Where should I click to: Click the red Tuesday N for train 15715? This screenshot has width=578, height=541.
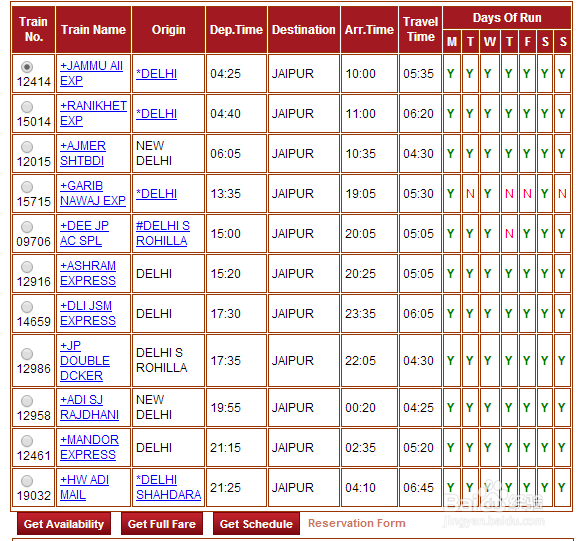point(470,194)
